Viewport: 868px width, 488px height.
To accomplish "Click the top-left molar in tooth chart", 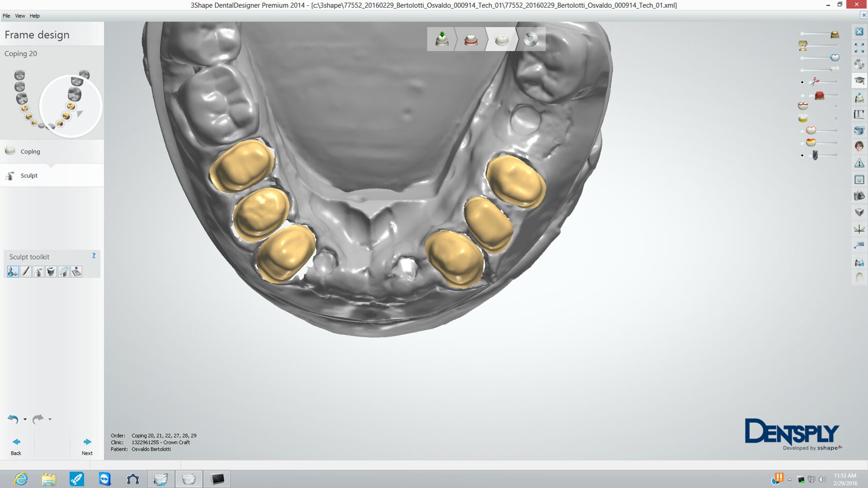I will pos(19,75).
